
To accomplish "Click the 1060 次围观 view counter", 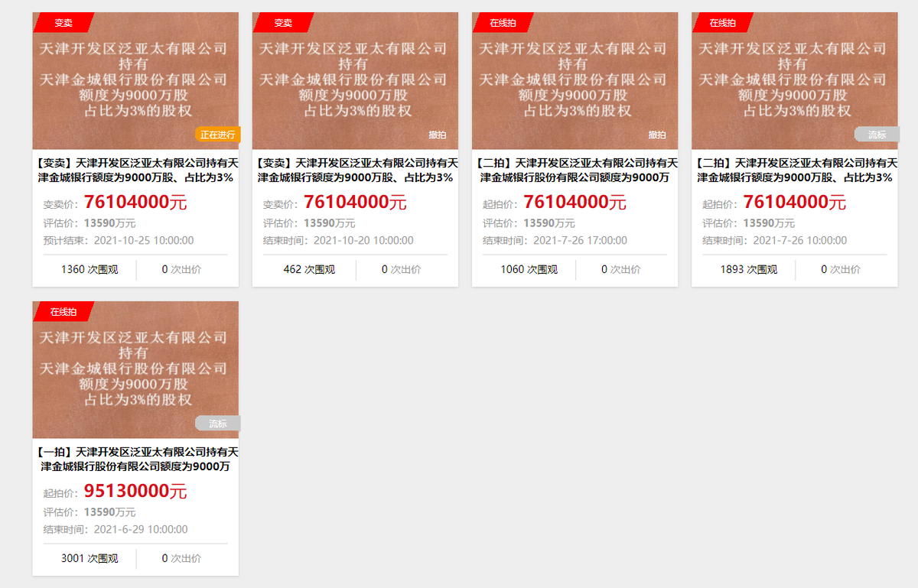I will pos(529,269).
